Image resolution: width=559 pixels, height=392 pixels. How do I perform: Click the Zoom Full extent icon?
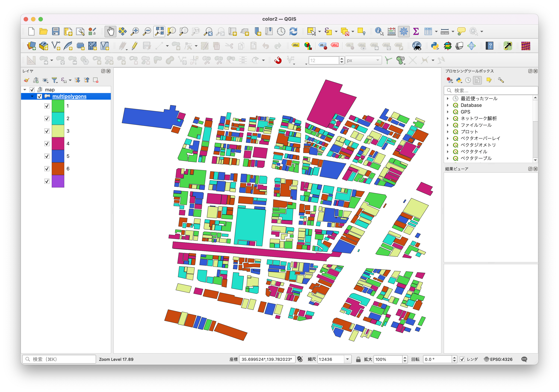[159, 31]
